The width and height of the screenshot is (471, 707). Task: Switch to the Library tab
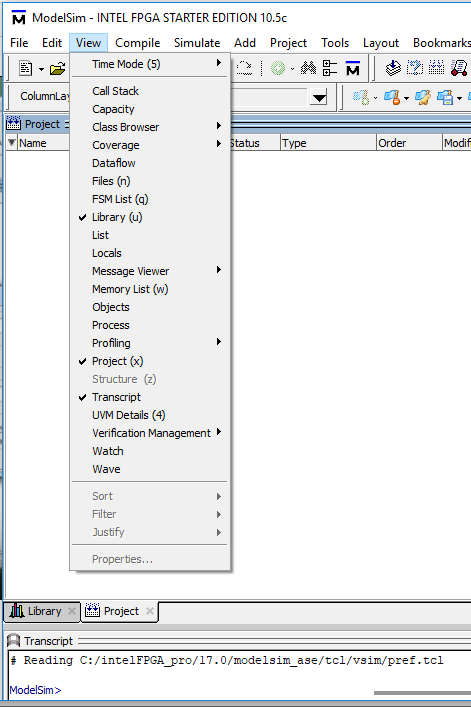(x=42, y=611)
